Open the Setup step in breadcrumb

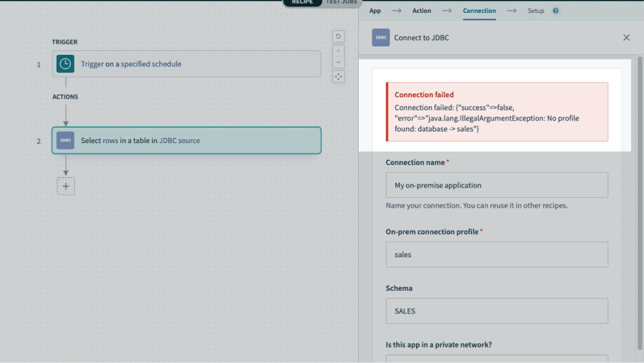536,11
